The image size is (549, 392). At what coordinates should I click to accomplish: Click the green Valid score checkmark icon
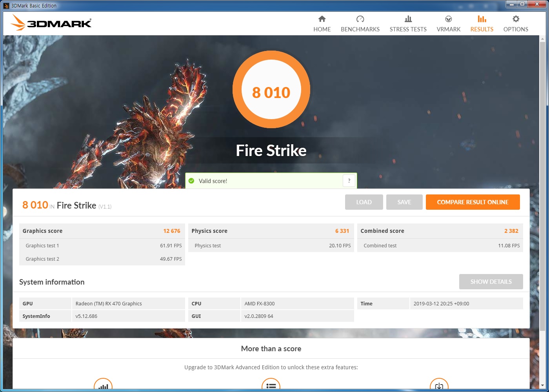point(191,181)
